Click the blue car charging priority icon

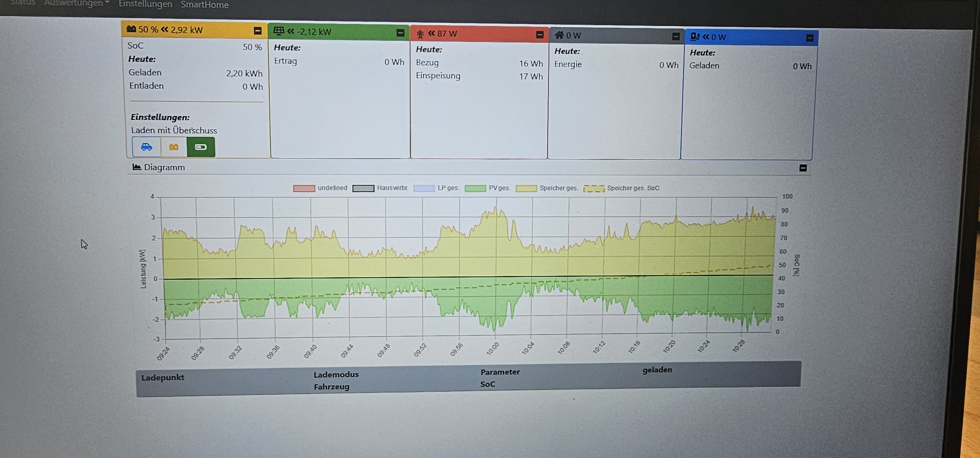coord(147,147)
